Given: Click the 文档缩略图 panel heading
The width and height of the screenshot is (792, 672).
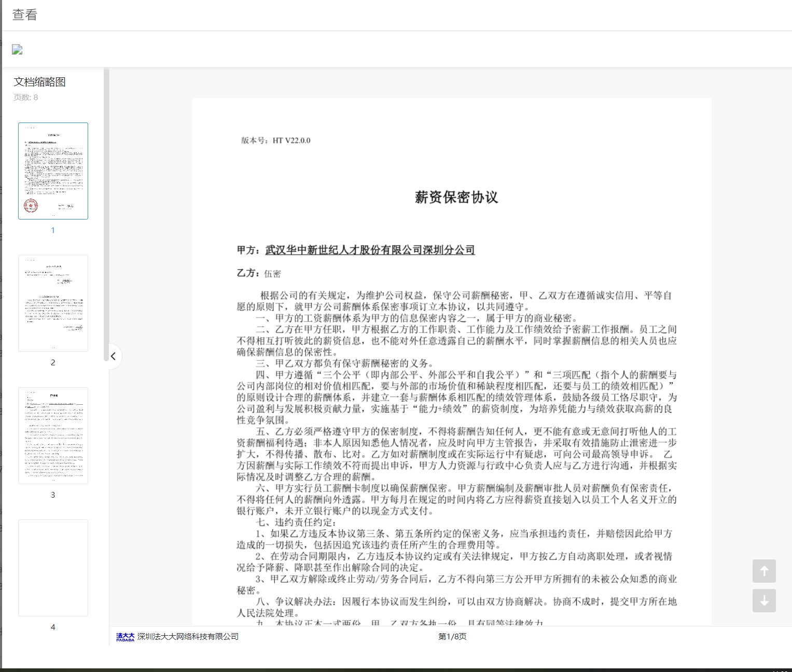Looking at the screenshot, I should pos(39,82).
